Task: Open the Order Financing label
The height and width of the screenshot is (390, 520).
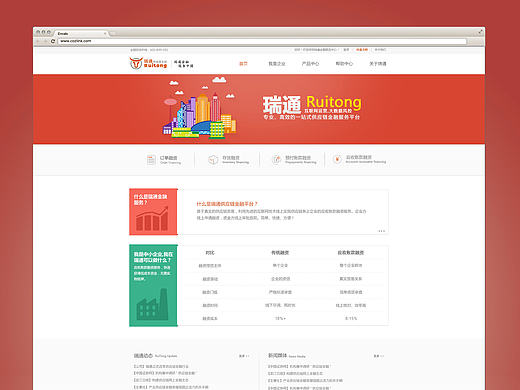Action: click(x=170, y=160)
